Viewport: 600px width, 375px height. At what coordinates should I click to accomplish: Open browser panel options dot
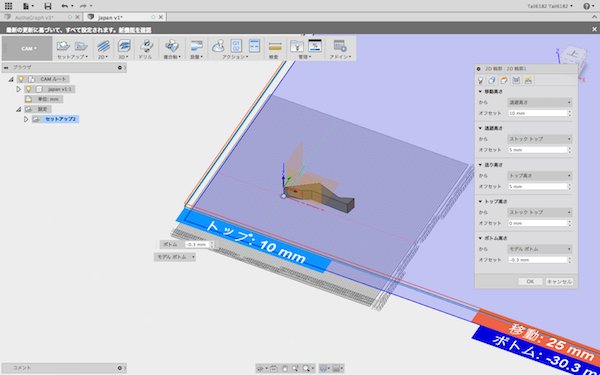[120, 68]
